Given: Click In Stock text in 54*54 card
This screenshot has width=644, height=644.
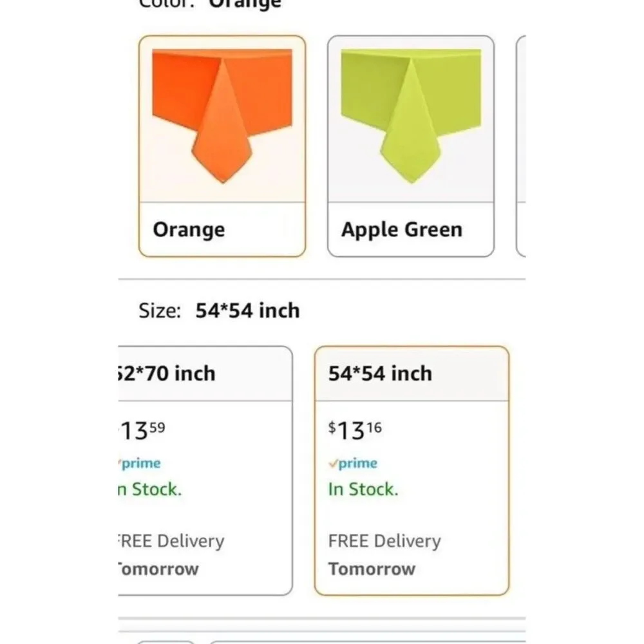Looking at the screenshot, I should (x=363, y=489).
